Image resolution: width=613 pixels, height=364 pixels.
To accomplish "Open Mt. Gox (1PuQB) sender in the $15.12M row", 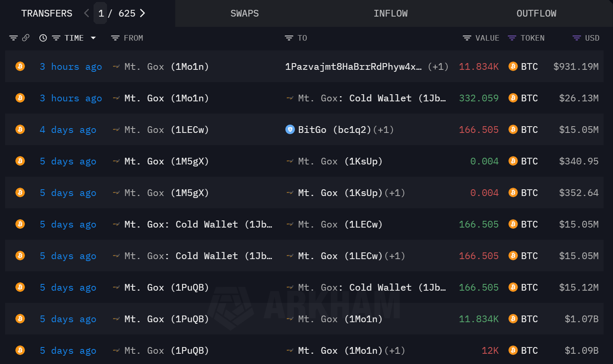I will tap(166, 287).
